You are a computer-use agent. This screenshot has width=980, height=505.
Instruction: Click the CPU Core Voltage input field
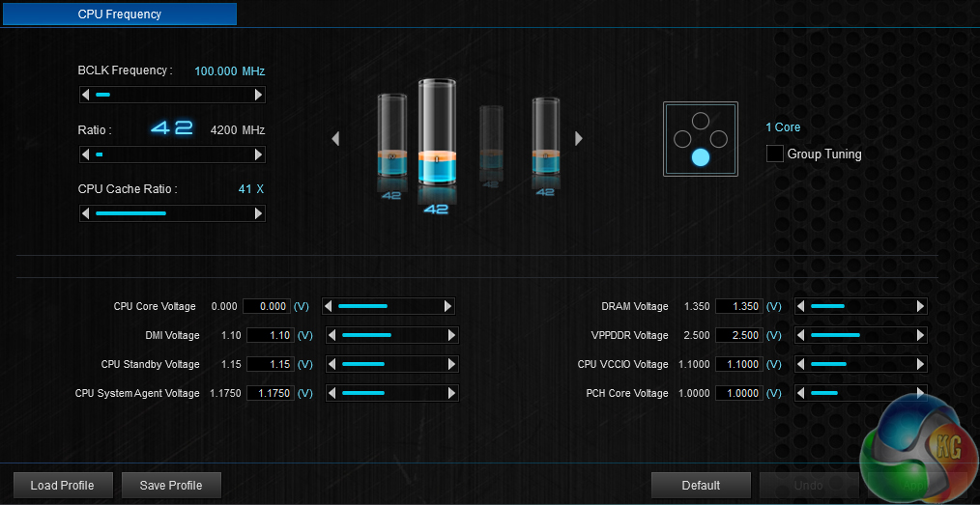(267, 306)
